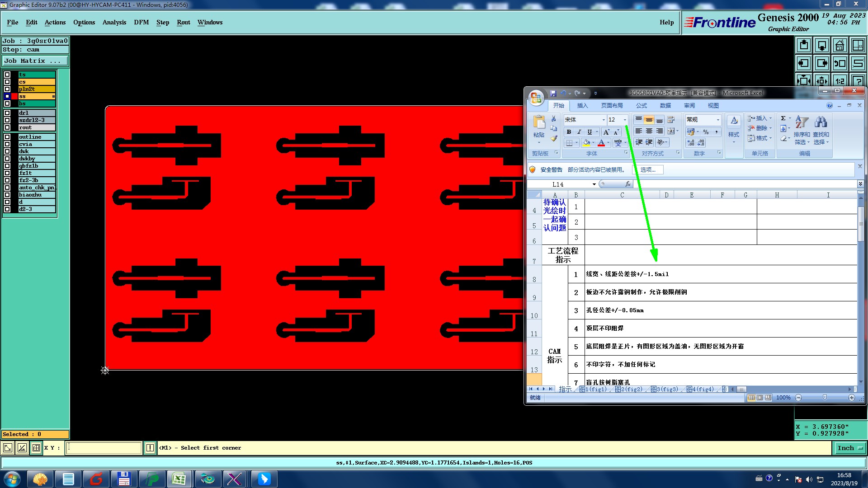Screen dimensions: 868x488
Task: Click the previous view undo icon
Action: point(840,63)
